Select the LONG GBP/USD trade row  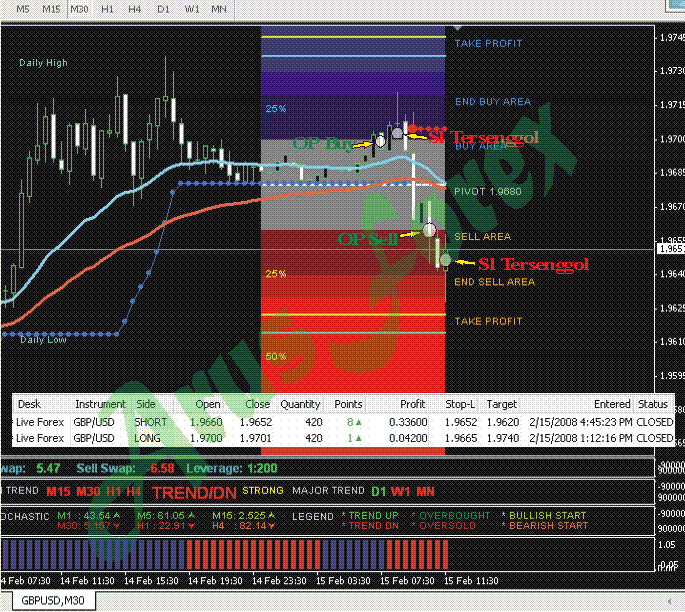pos(342,438)
